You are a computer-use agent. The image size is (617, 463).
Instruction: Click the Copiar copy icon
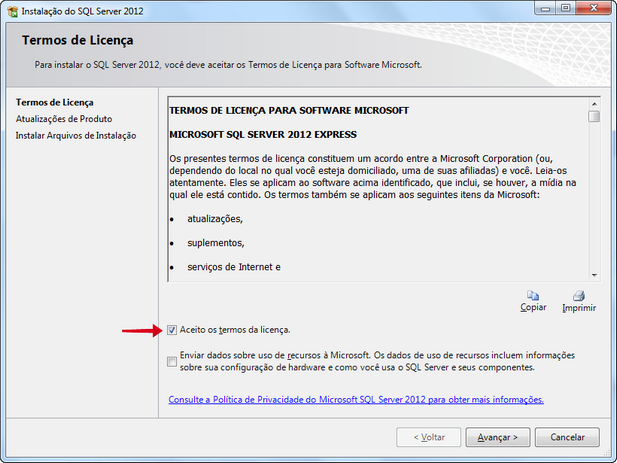coord(533,295)
